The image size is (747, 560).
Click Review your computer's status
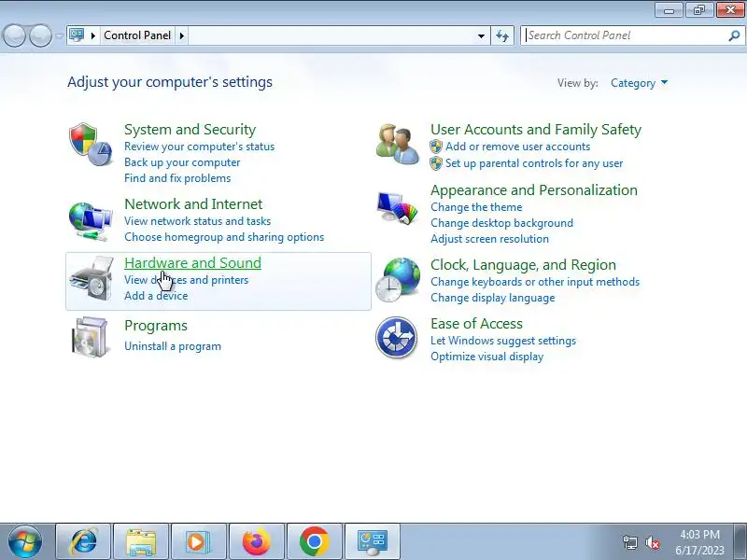point(199,147)
